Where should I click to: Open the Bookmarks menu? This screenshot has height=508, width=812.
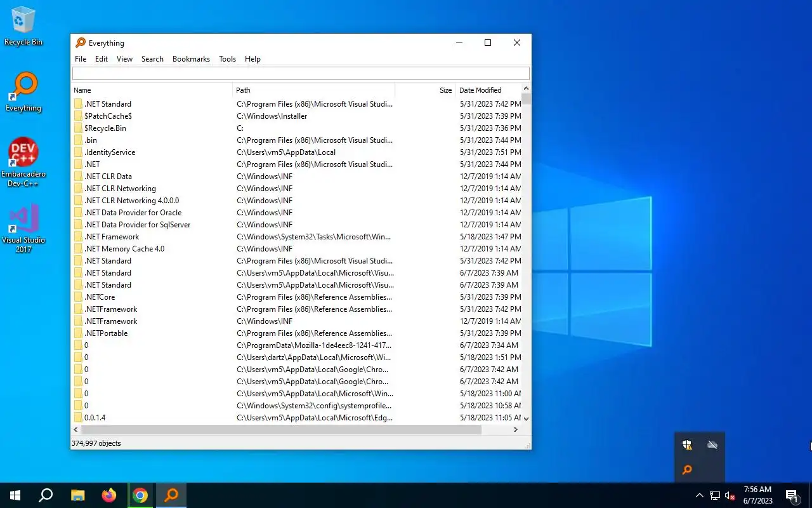click(x=191, y=59)
